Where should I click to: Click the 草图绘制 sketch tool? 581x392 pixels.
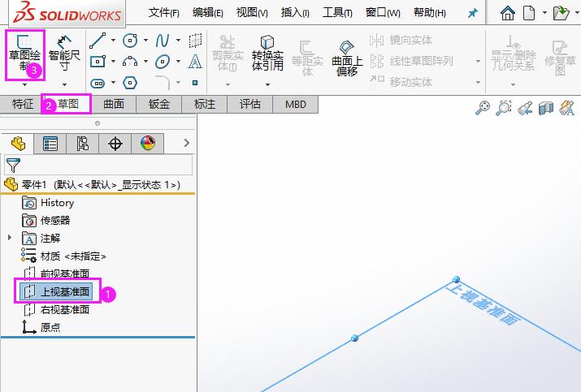[24, 54]
